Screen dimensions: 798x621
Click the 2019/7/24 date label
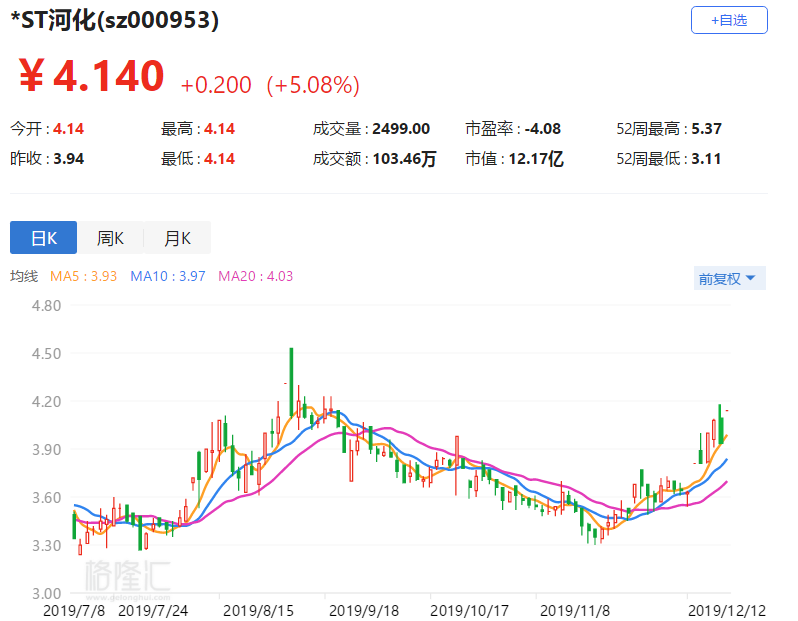click(153, 610)
